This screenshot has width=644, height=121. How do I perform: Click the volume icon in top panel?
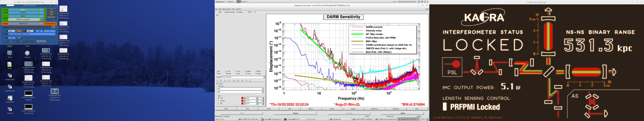tap(422, 1)
